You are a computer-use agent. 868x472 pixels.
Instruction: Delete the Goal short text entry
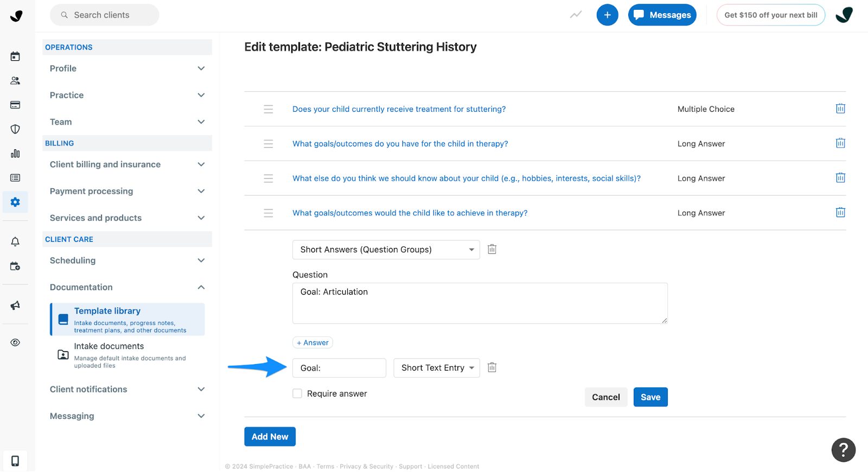tap(492, 367)
